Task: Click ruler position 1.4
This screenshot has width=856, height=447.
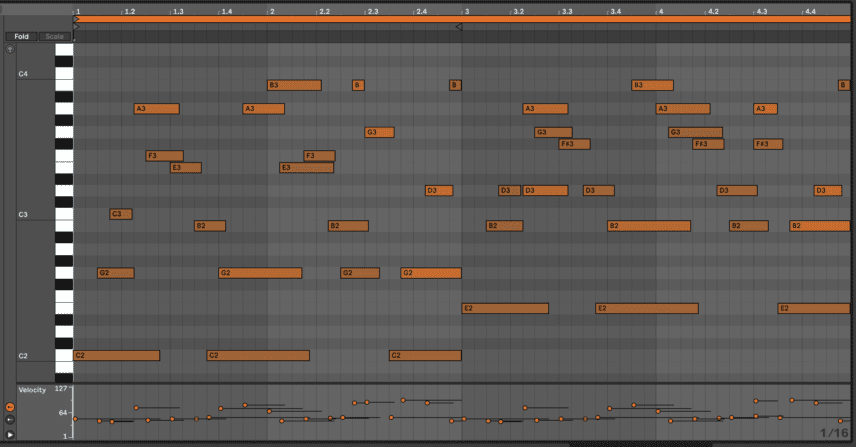Action: coord(226,11)
